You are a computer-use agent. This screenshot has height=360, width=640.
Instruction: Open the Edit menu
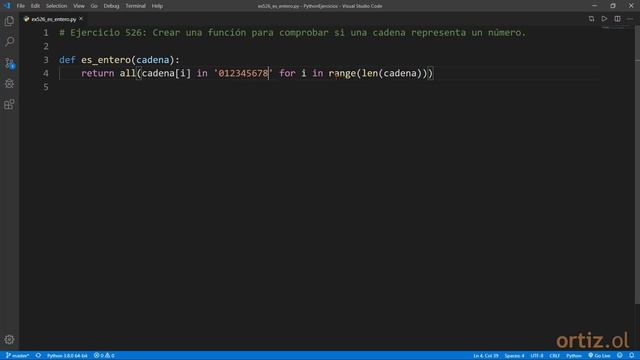(x=35, y=6)
